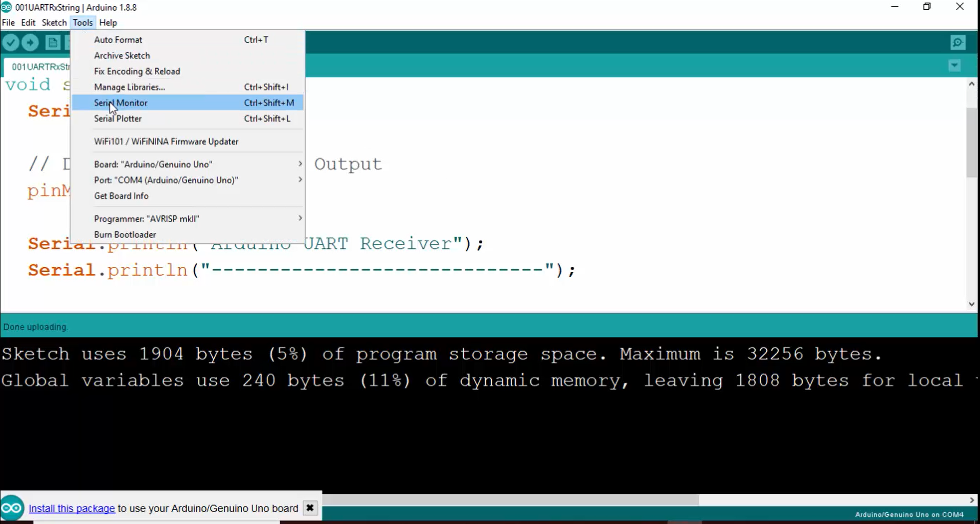Minimize the Arduino window

coord(894,7)
